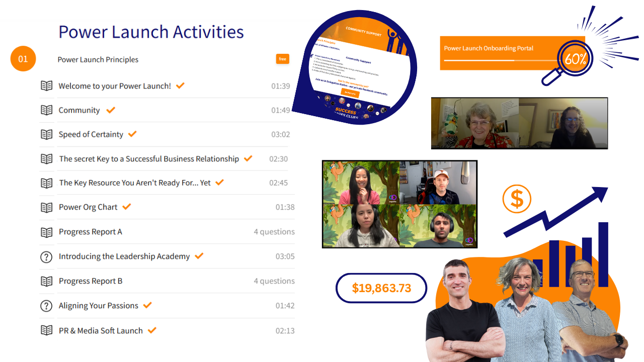Click the orange dollar sign circle icon
644x362 pixels.
pyautogui.click(x=517, y=198)
